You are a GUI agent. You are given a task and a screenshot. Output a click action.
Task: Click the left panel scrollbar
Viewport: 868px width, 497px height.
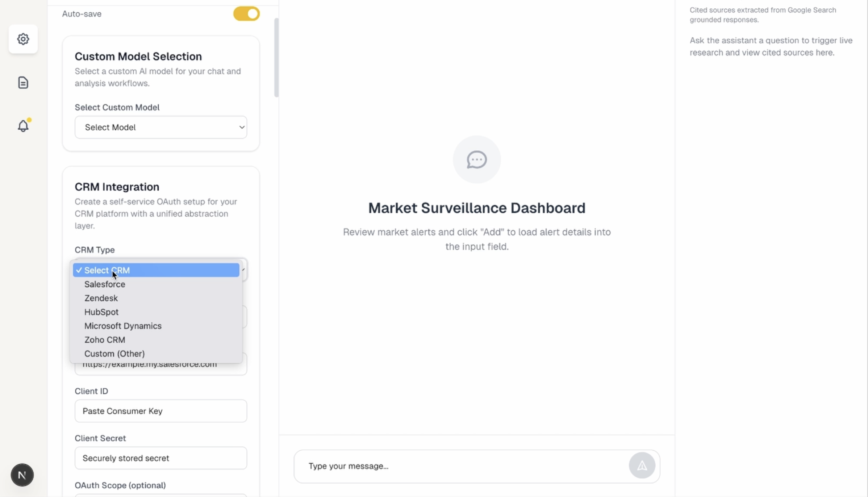276,57
